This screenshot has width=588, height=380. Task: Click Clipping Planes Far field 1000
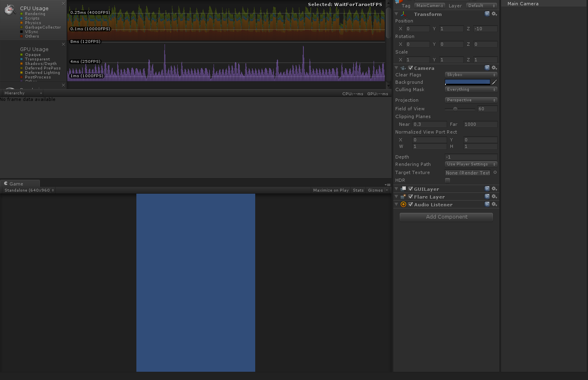pos(481,124)
